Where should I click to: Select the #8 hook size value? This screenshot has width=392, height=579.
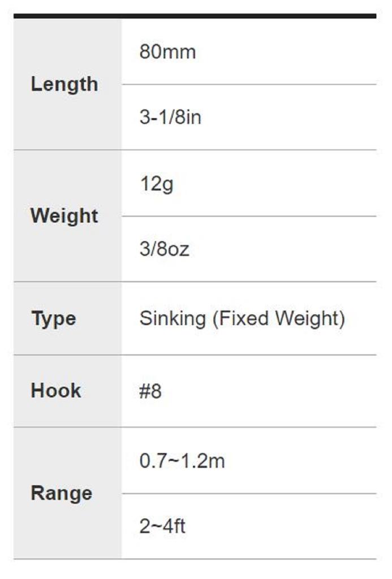point(150,391)
